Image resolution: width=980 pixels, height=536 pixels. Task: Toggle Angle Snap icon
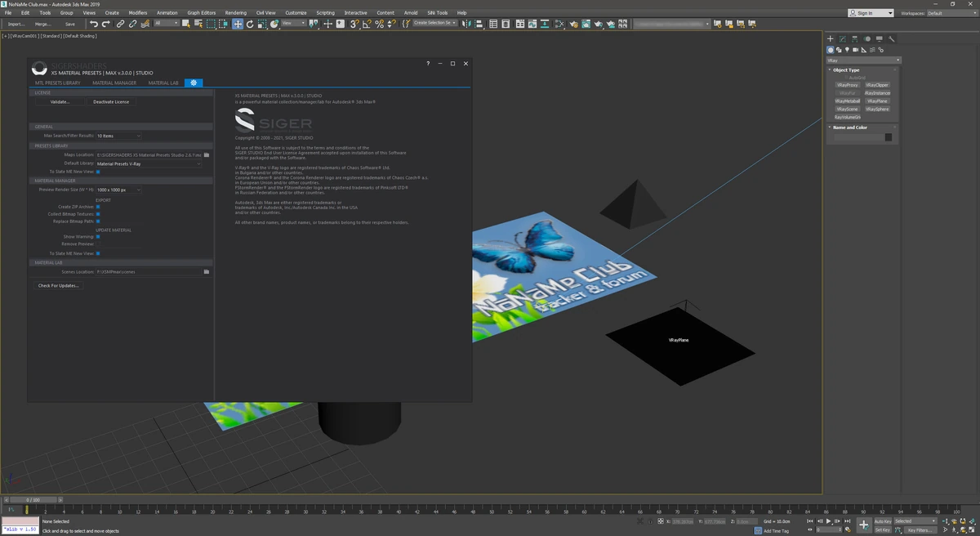pyautogui.click(x=367, y=24)
